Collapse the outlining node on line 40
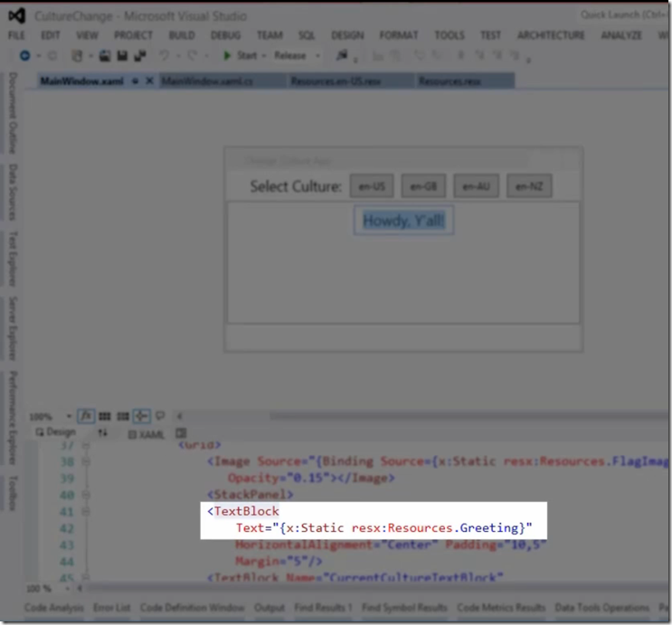Image resolution: width=672 pixels, height=625 pixels. [x=86, y=495]
